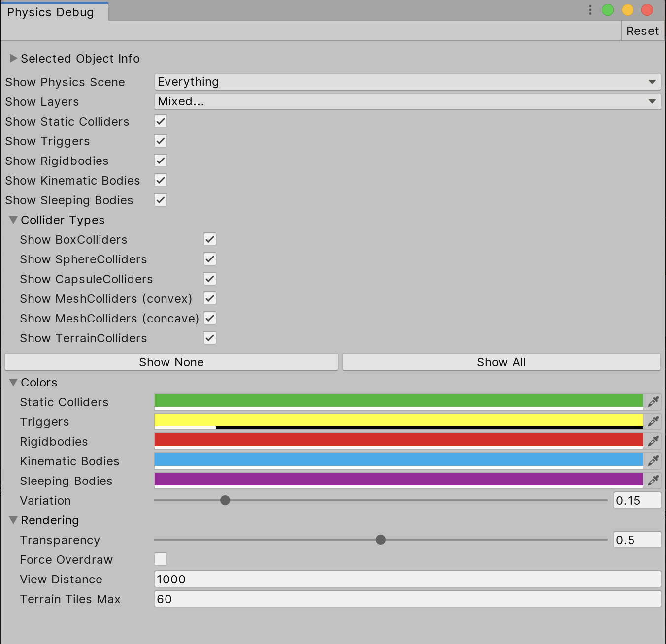This screenshot has width=666, height=644.
Task: Uncheck Show Static Colliders
Action: (x=161, y=121)
